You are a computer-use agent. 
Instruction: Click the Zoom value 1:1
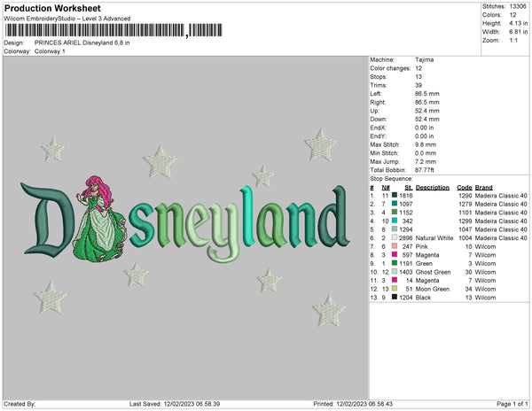(x=513, y=41)
